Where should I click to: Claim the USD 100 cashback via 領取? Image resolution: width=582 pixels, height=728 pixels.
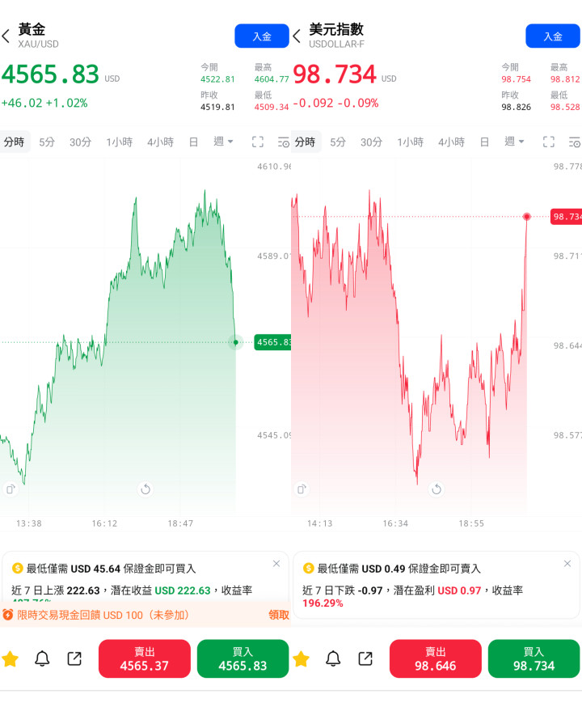(x=278, y=616)
